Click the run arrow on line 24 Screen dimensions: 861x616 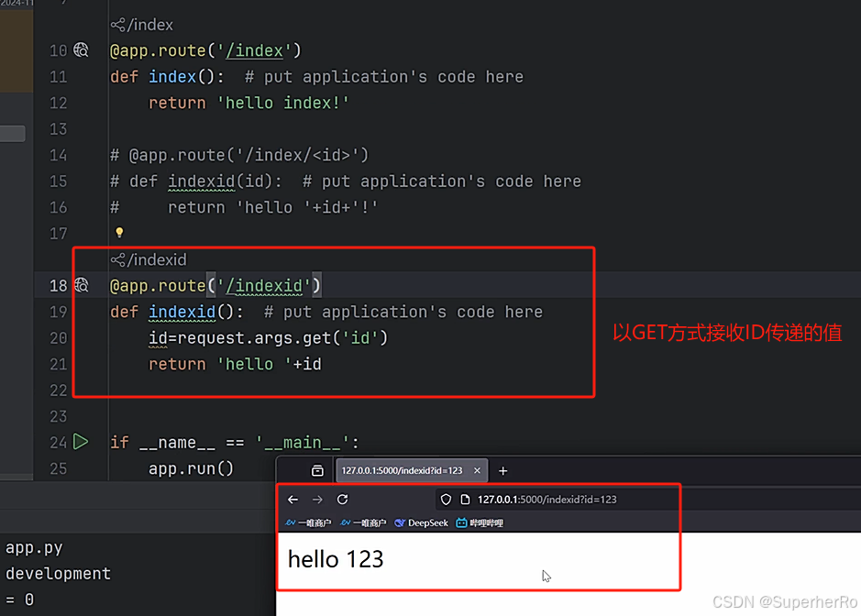click(81, 442)
